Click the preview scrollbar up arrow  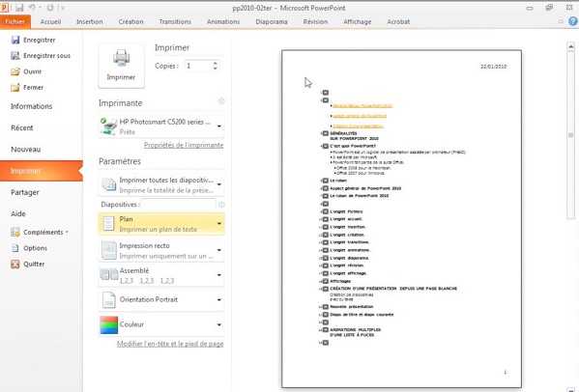click(x=571, y=47)
